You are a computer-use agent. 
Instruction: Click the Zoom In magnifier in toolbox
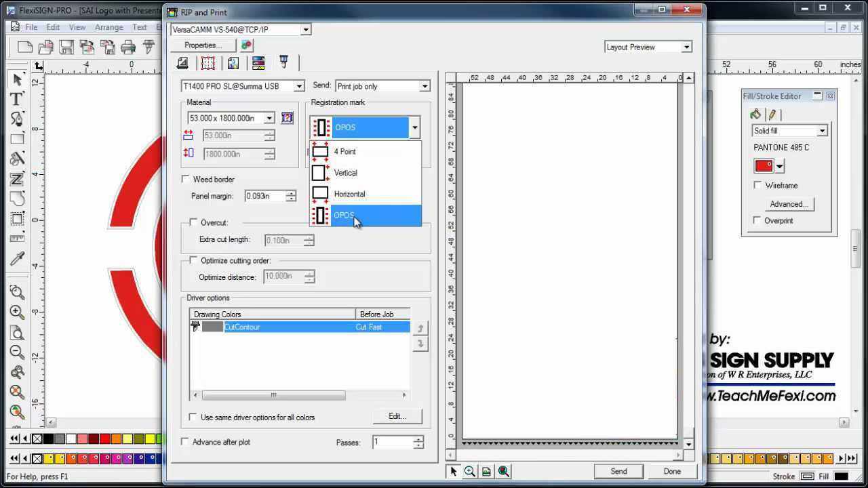click(17, 312)
